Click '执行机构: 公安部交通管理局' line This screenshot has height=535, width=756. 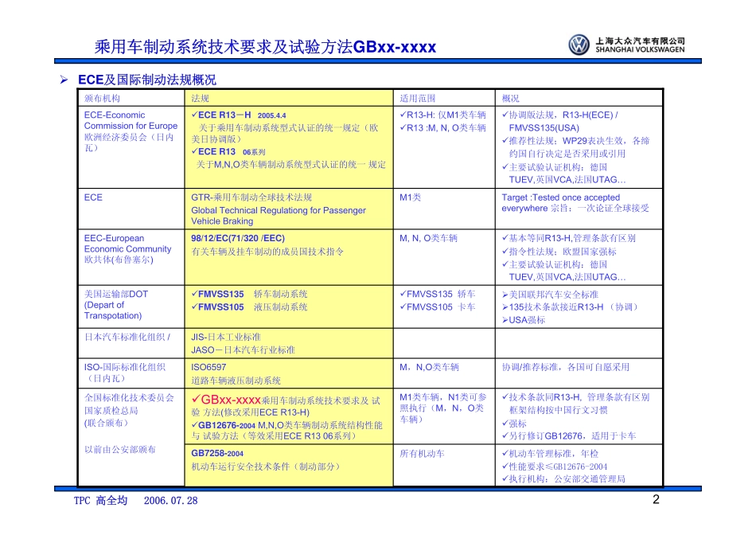pyautogui.click(x=563, y=479)
